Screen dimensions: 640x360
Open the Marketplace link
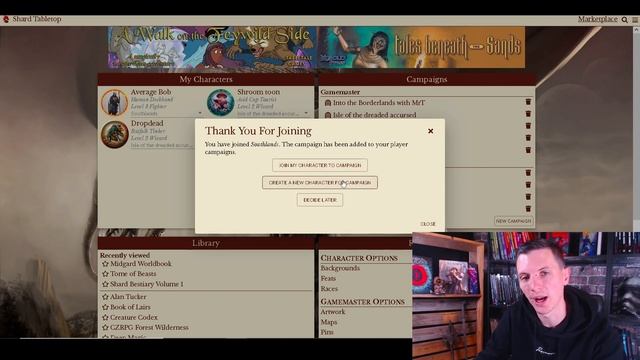[598, 19]
